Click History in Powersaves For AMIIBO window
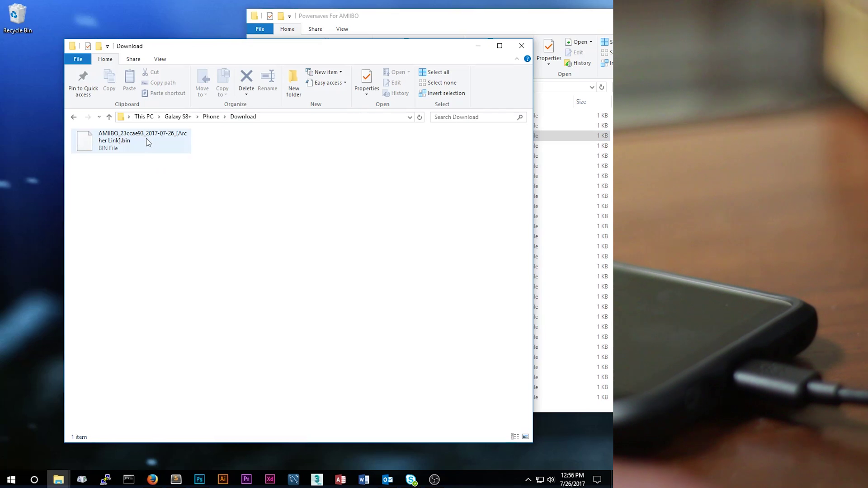This screenshot has width=868, height=488. pyautogui.click(x=578, y=63)
